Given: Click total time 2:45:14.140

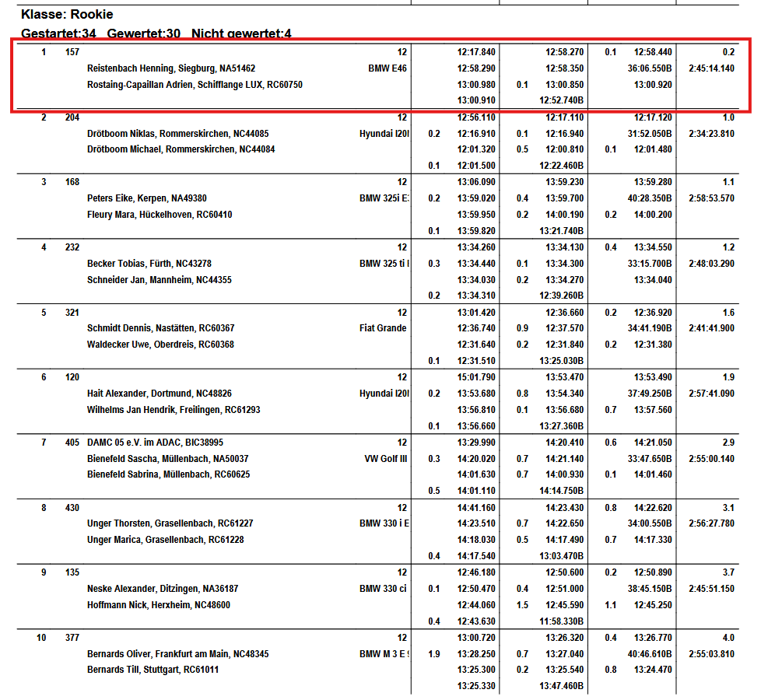Looking at the screenshot, I should [x=711, y=68].
